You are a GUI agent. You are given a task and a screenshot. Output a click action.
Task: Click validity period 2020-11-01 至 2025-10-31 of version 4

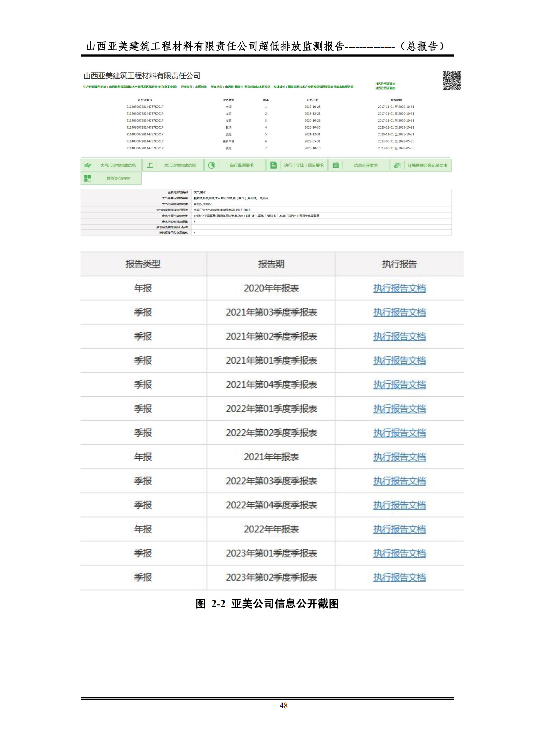pos(396,128)
